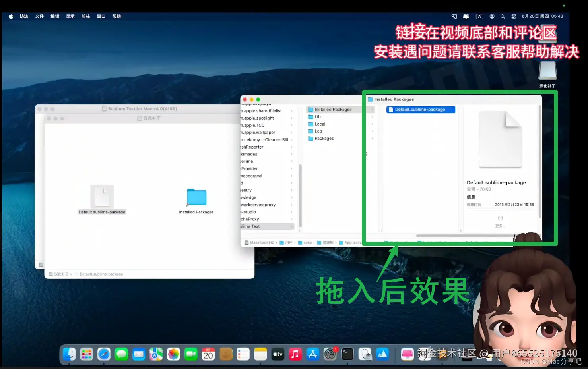Open Notes in the Dock

point(260,354)
